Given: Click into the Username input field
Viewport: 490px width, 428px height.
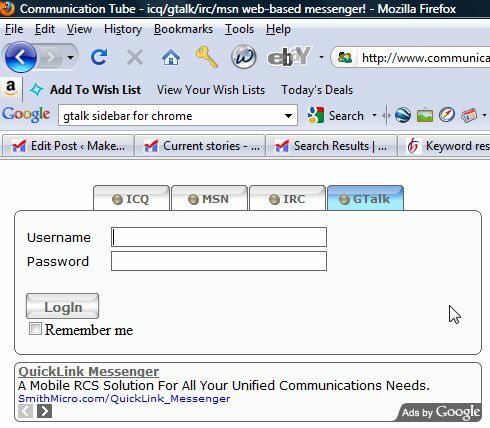Looking at the screenshot, I should pyautogui.click(x=219, y=237).
